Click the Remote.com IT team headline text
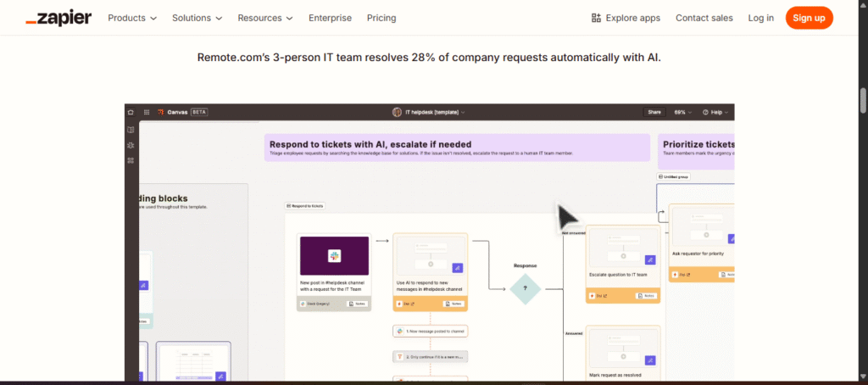Image resolution: width=868 pixels, height=385 pixels. coord(429,58)
